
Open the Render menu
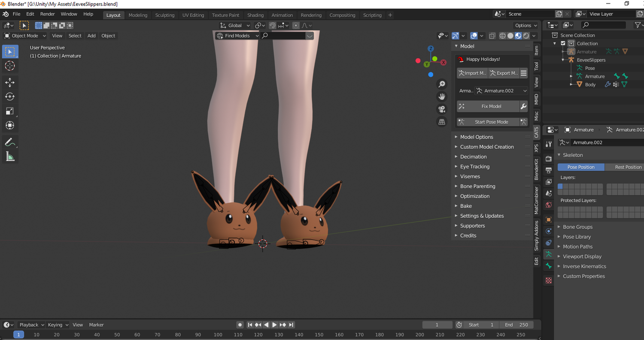click(x=47, y=14)
